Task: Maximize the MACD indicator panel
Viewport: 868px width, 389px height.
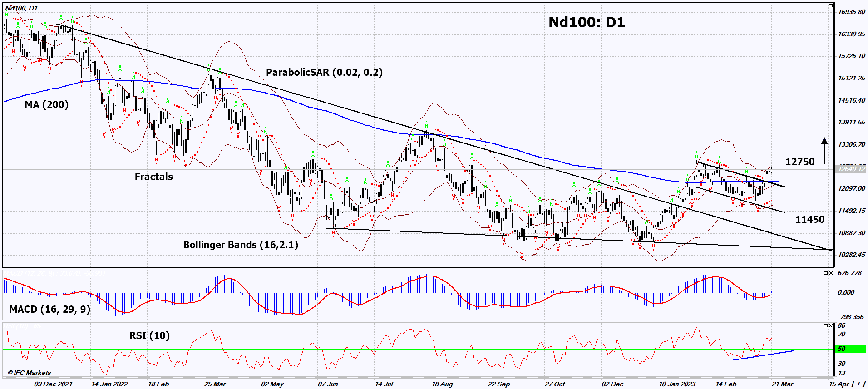Action: pyautogui.click(x=826, y=273)
